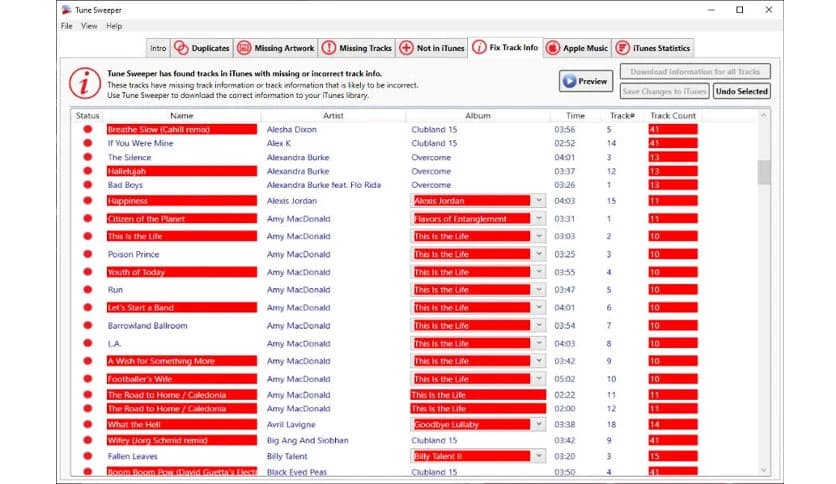This screenshot has height=484, width=836.
Task: Click the Preview button
Action: (585, 81)
